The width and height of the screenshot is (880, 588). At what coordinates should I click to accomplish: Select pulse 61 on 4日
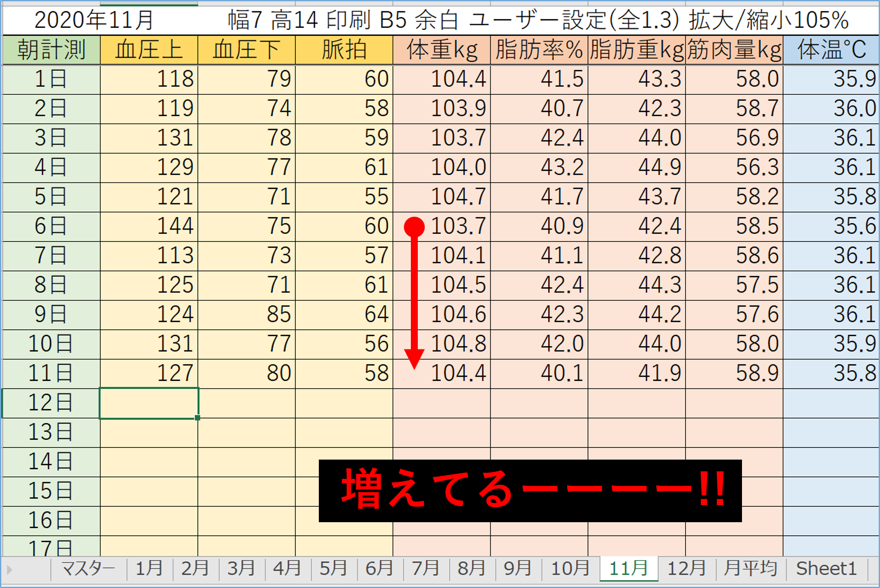pos(344,167)
